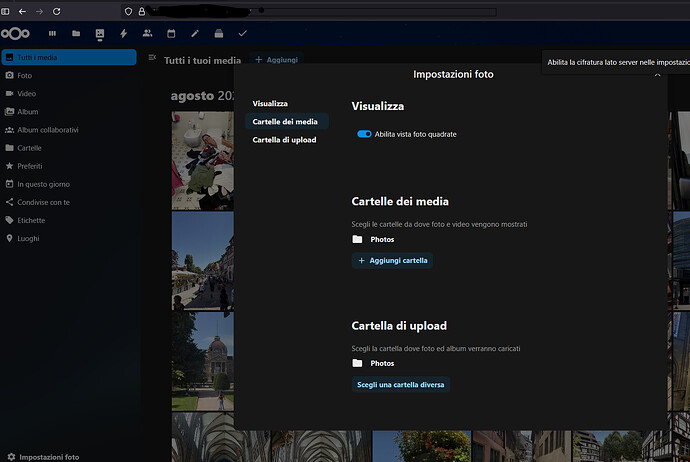Open Album collaborativi in sidebar

tap(47, 130)
